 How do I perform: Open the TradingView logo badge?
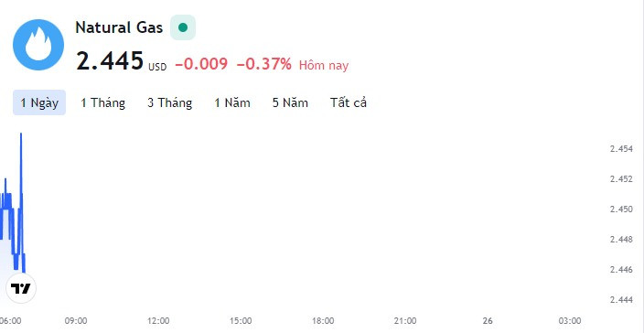pos(21,288)
